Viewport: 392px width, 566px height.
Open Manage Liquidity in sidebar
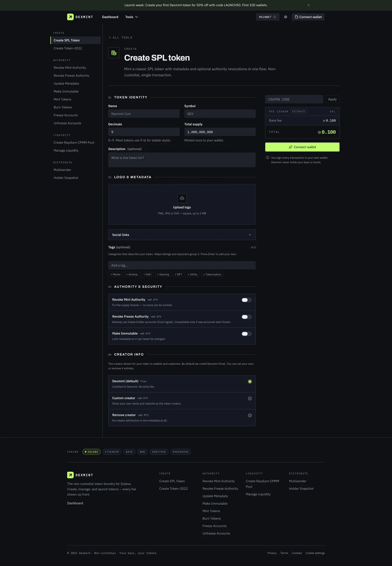pyautogui.click(x=76, y=151)
